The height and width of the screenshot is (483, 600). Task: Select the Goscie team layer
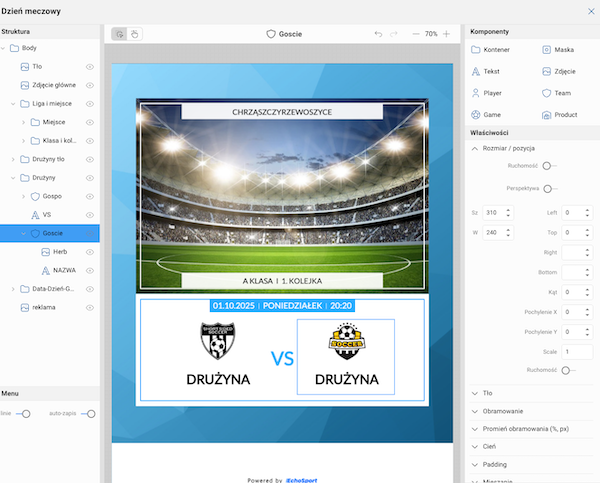point(50,233)
